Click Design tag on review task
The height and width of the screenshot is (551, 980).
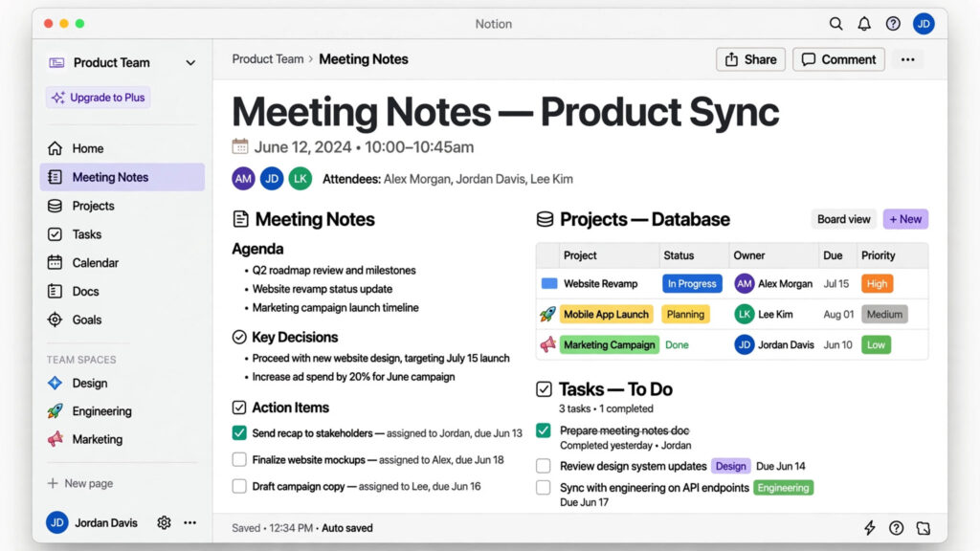[x=730, y=466]
